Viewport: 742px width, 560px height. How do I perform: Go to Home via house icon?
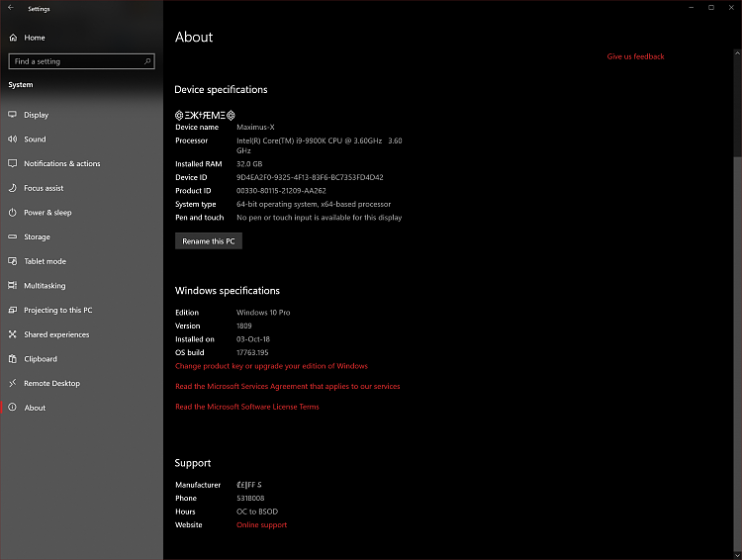pyautogui.click(x=13, y=38)
